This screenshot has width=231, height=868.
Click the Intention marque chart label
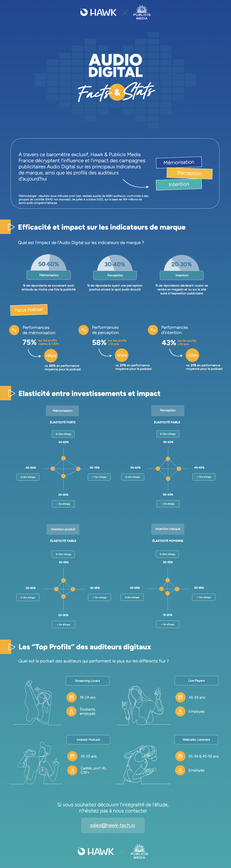tap(168, 529)
